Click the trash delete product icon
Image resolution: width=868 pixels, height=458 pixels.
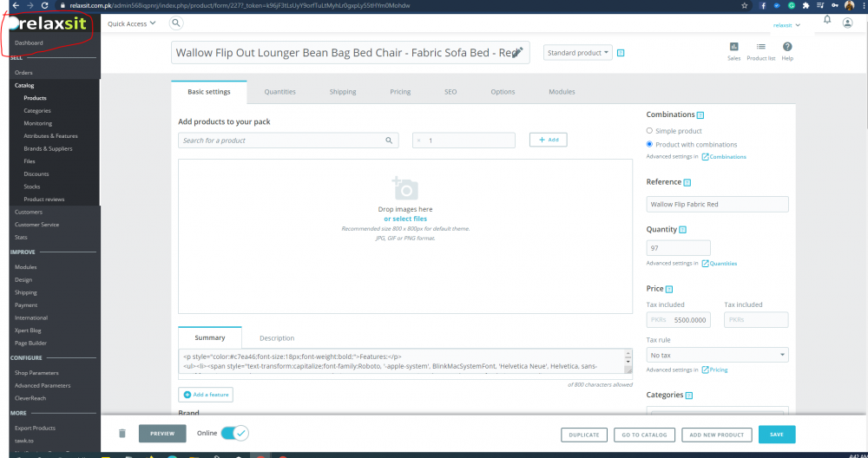122,433
